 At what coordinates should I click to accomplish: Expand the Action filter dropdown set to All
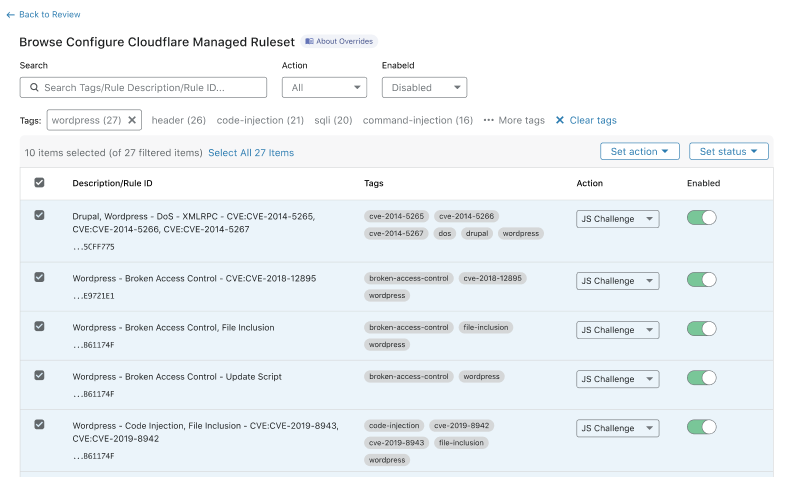324,88
